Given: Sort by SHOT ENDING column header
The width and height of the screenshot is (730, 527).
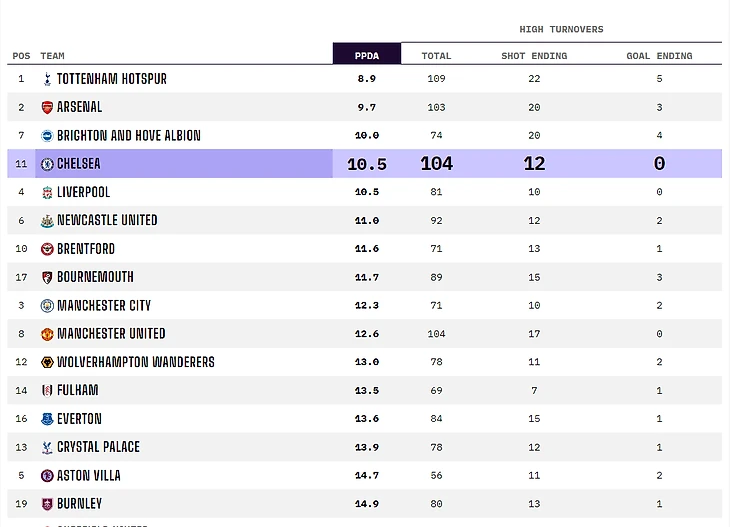Looking at the screenshot, I should [534, 56].
